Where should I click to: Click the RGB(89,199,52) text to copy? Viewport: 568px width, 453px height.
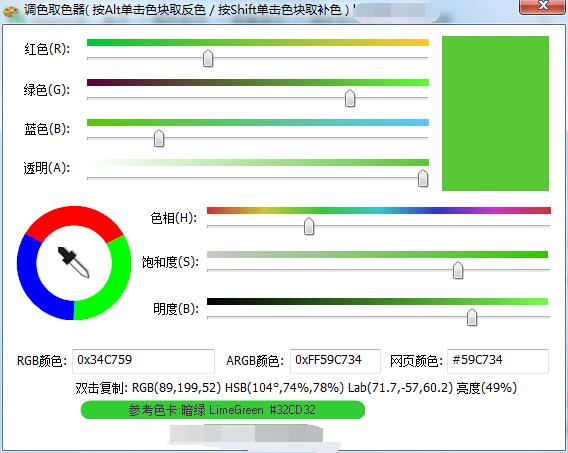point(176,388)
